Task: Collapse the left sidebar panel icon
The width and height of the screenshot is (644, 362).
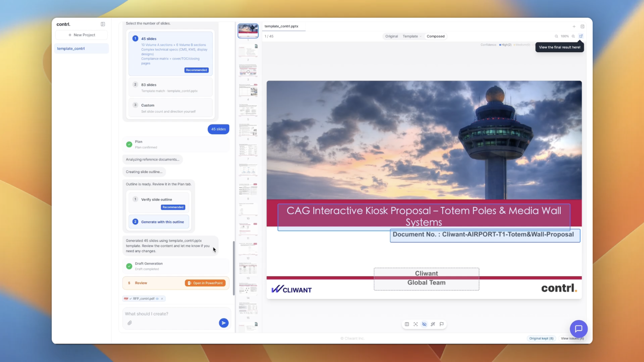Action: (x=103, y=24)
